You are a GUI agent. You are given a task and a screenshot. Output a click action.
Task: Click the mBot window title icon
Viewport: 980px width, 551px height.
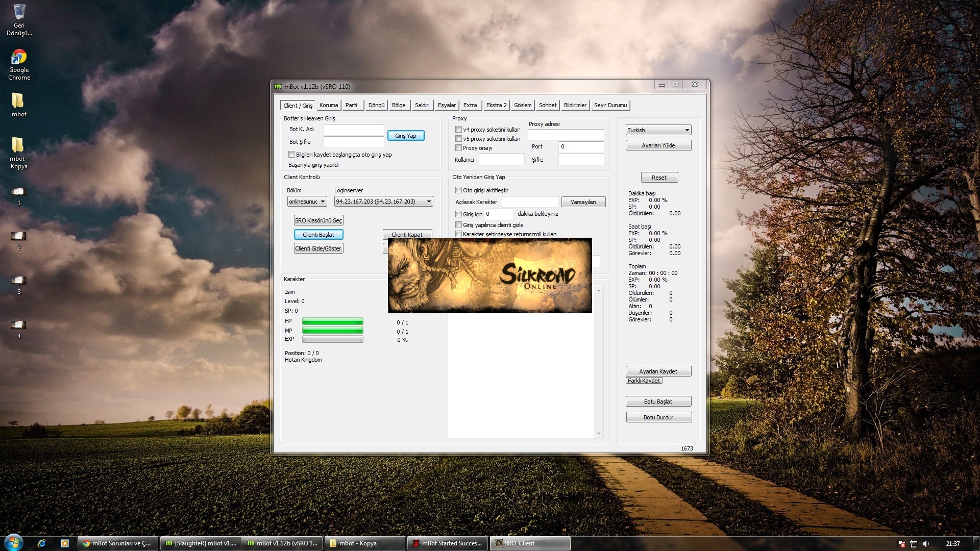click(278, 87)
